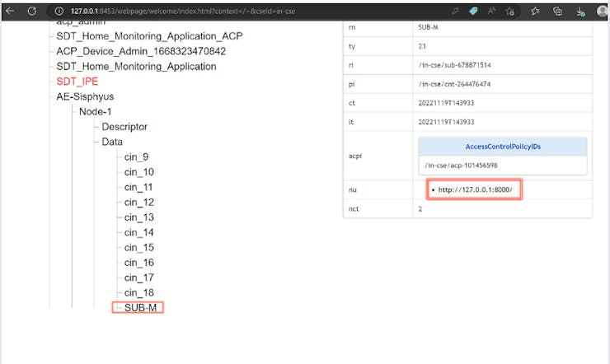View site information icon in address bar
The width and height of the screenshot is (610, 364).
(59, 11)
